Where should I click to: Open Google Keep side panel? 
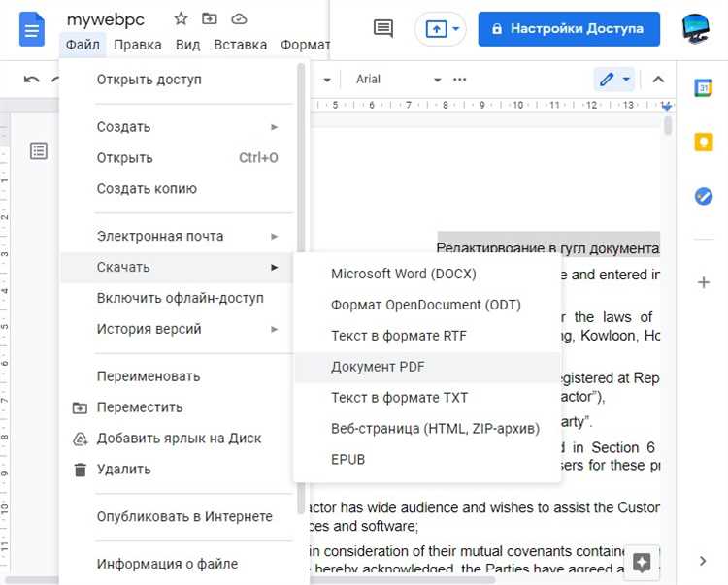(703, 142)
